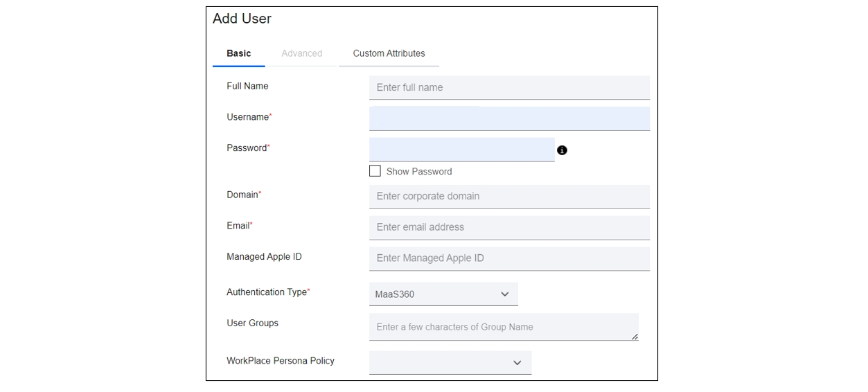Click the Authentication Type label

click(x=268, y=292)
